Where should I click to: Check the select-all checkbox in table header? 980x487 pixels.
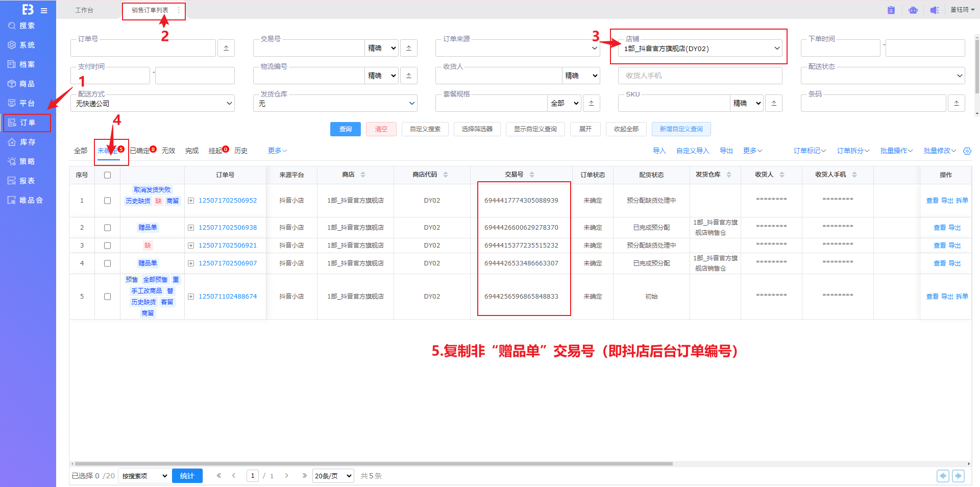tap(107, 175)
